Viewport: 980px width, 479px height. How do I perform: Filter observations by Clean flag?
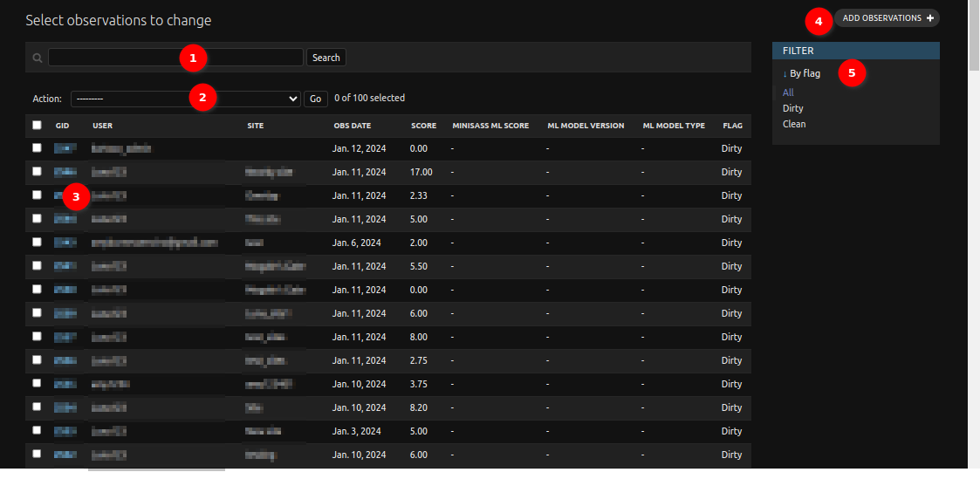coord(794,124)
